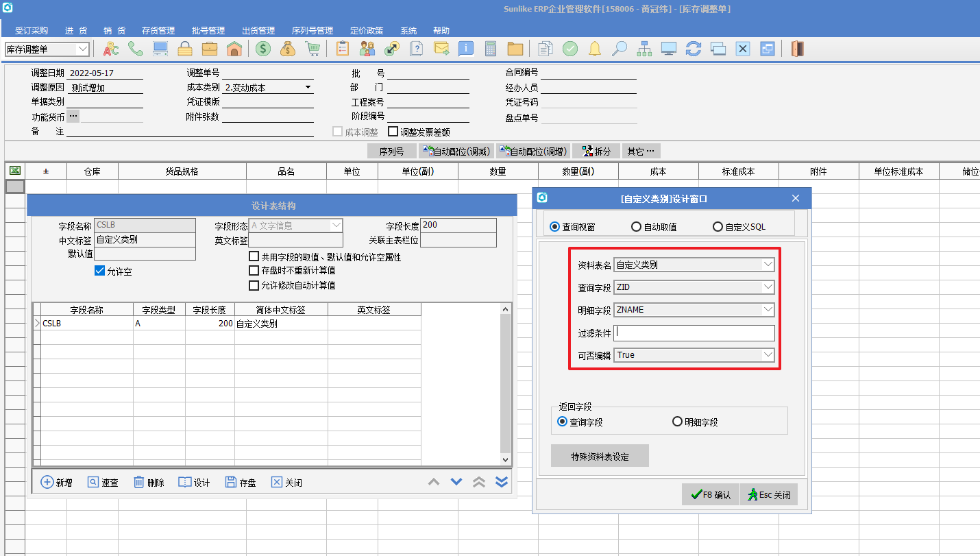Click the padlock toolbar icon
The image size is (980, 556).
(x=184, y=49)
